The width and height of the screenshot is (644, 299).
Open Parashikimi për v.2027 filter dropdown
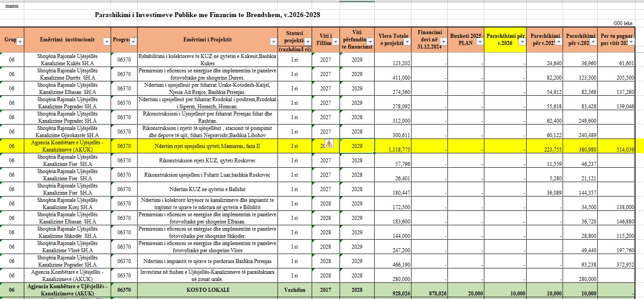[x=559, y=41]
